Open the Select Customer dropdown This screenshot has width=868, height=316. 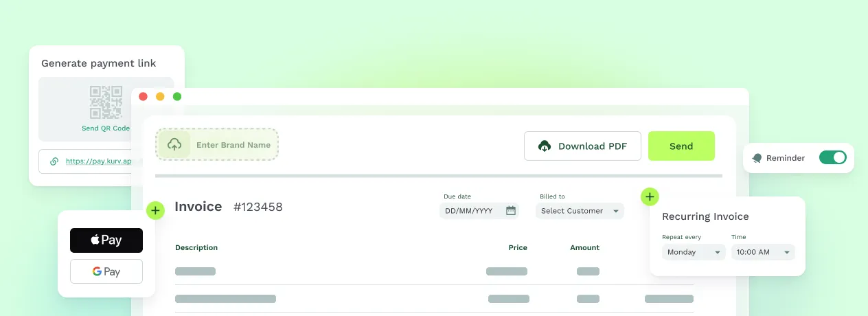coord(580,211)
